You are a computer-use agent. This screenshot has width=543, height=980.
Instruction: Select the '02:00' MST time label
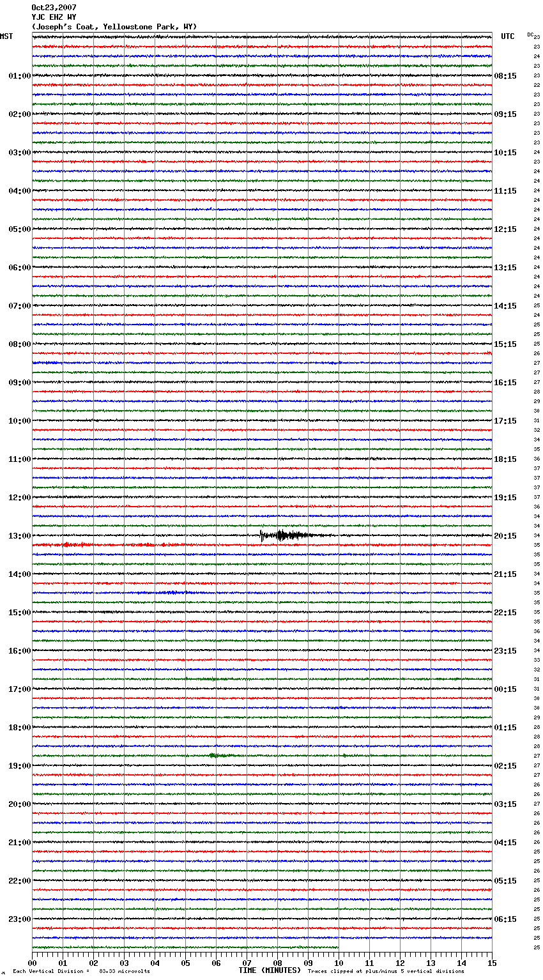click(19, 114)
